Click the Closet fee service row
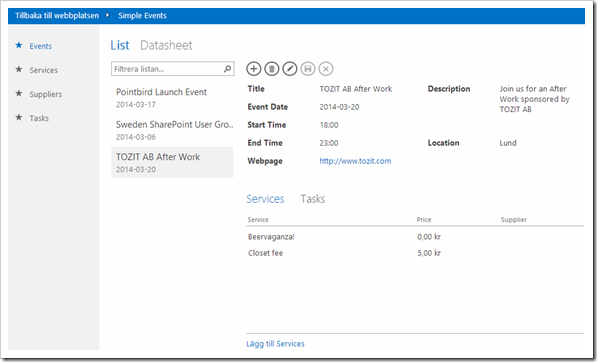 [415, 253]
